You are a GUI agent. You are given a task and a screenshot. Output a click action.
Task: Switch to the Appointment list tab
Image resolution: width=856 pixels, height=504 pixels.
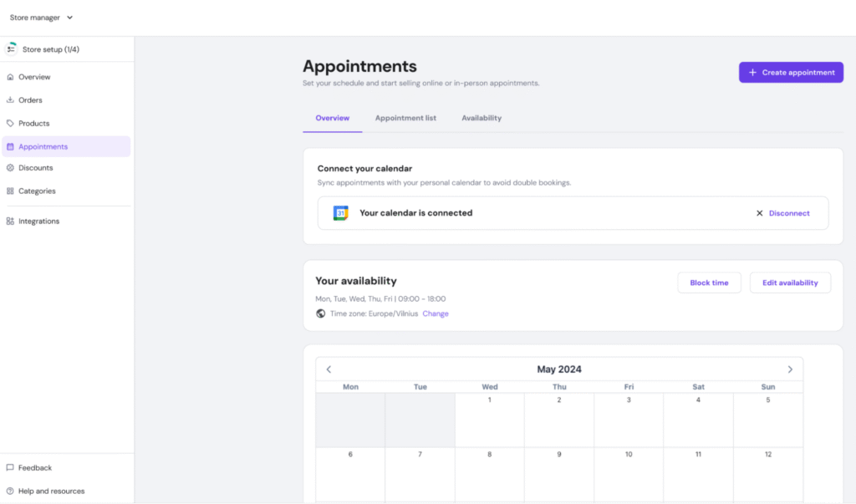coord(405,118)
